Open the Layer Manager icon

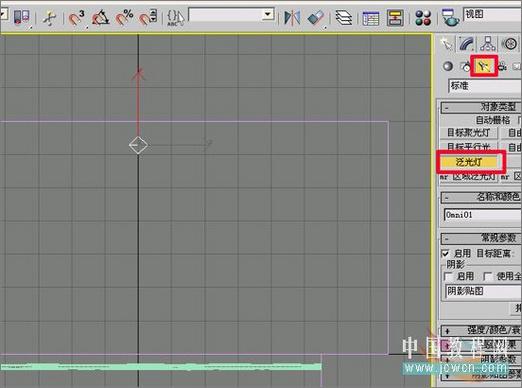(x=343, y=18)
